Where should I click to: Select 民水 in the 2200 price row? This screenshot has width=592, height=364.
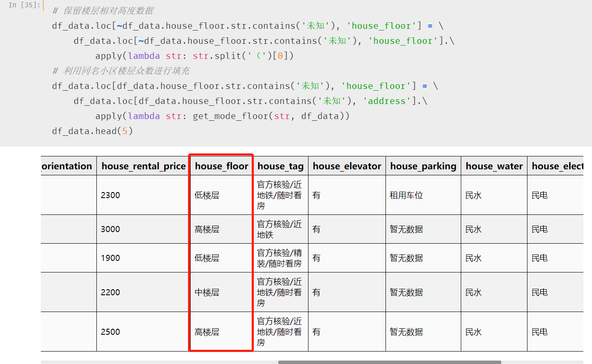point(473,292)
